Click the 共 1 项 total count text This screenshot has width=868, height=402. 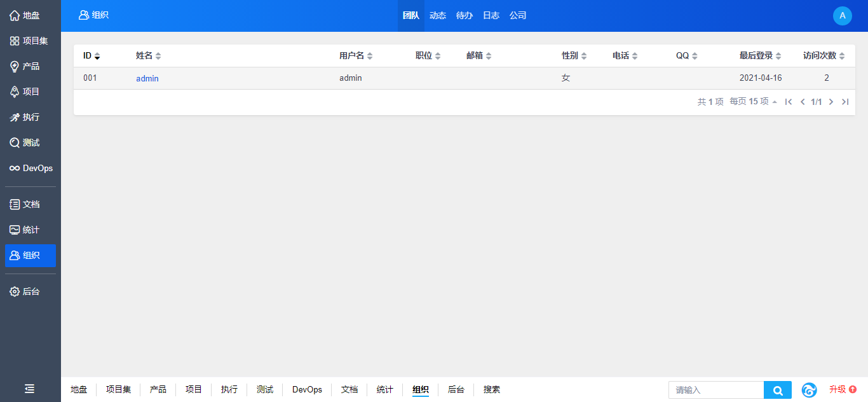click(710, 102)
